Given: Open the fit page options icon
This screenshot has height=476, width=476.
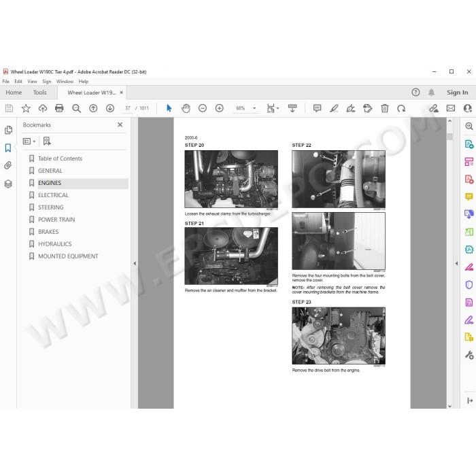Looking at the screenshot, I should click(272, 108).
